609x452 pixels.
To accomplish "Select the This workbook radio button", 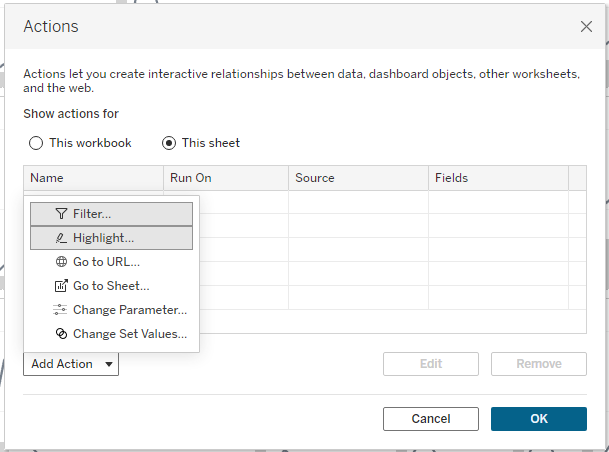I will (x=36, y=143).
